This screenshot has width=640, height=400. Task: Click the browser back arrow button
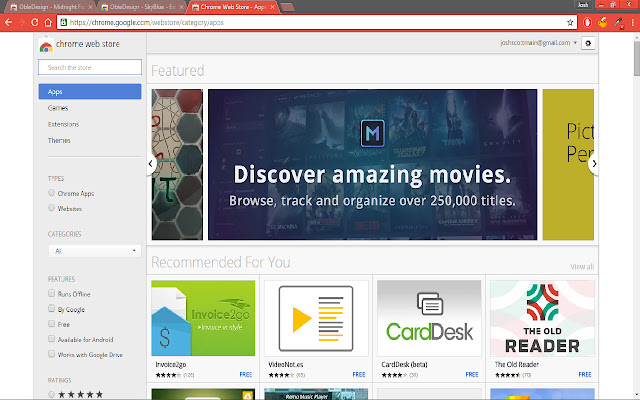[10, 21]
